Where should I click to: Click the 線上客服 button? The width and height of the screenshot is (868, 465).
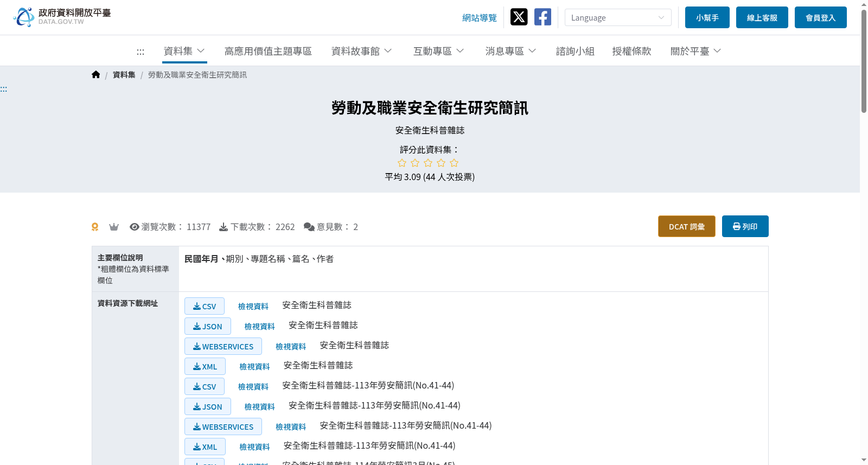[762, 17]
